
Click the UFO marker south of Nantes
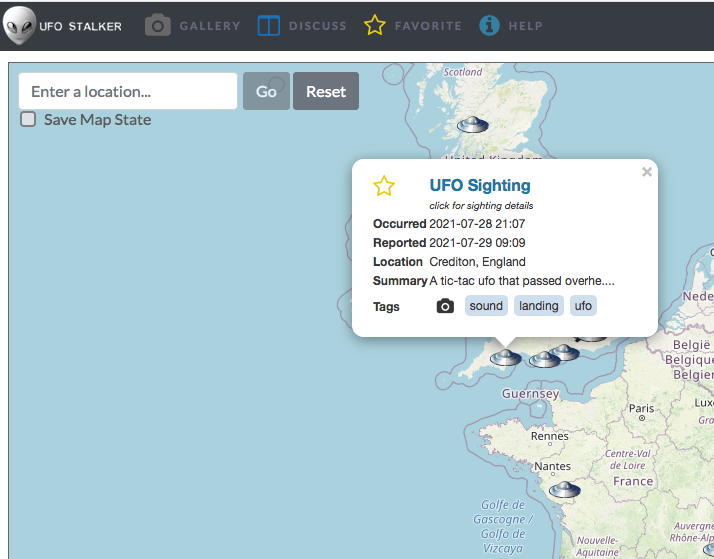click(564, 490)
